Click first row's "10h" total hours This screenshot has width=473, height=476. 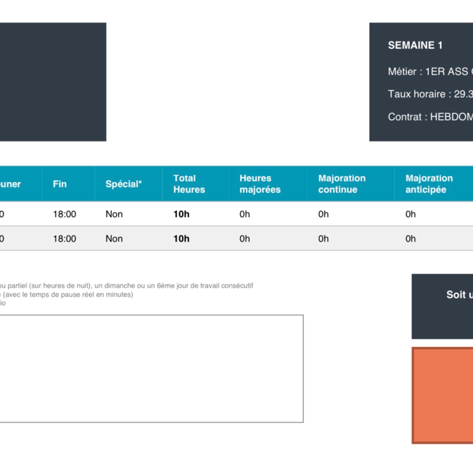click(x=181, y=214)
